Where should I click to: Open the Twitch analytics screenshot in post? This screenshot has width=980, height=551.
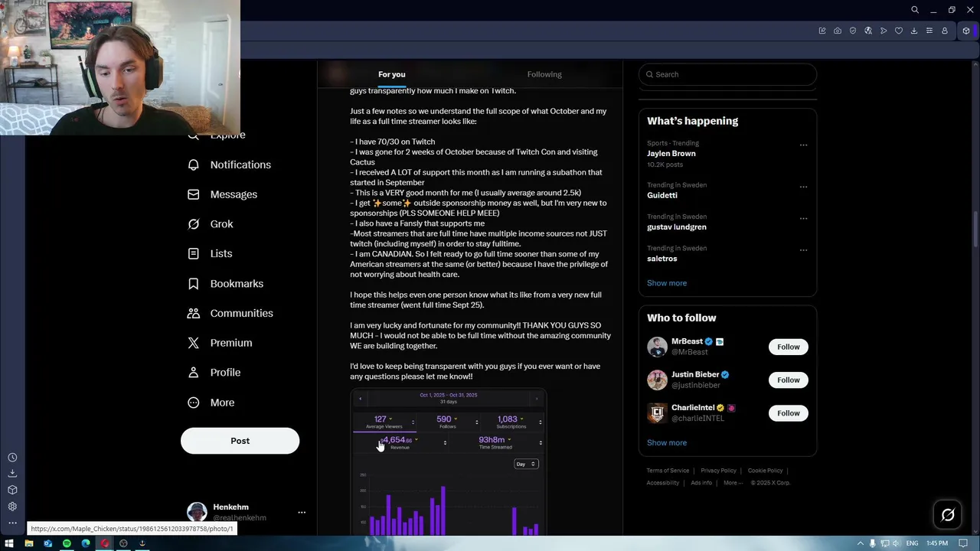449,462
